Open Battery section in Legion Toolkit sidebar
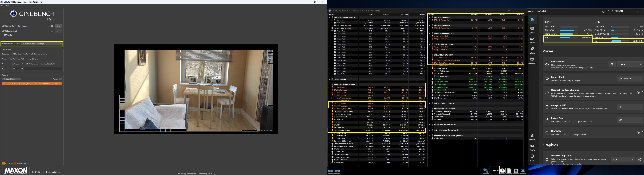Viewport: 644px width, 175px height. tap(532, 40)
